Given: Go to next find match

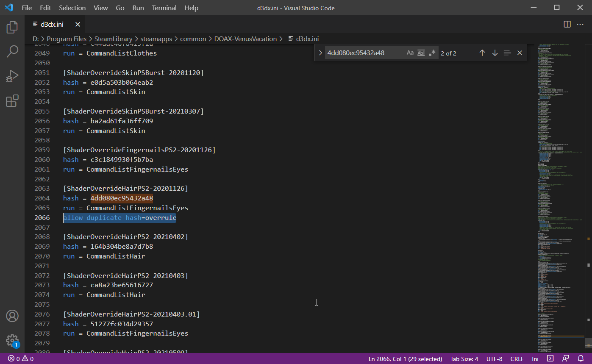Looking at the screenshot, I should tap(495, 53).
